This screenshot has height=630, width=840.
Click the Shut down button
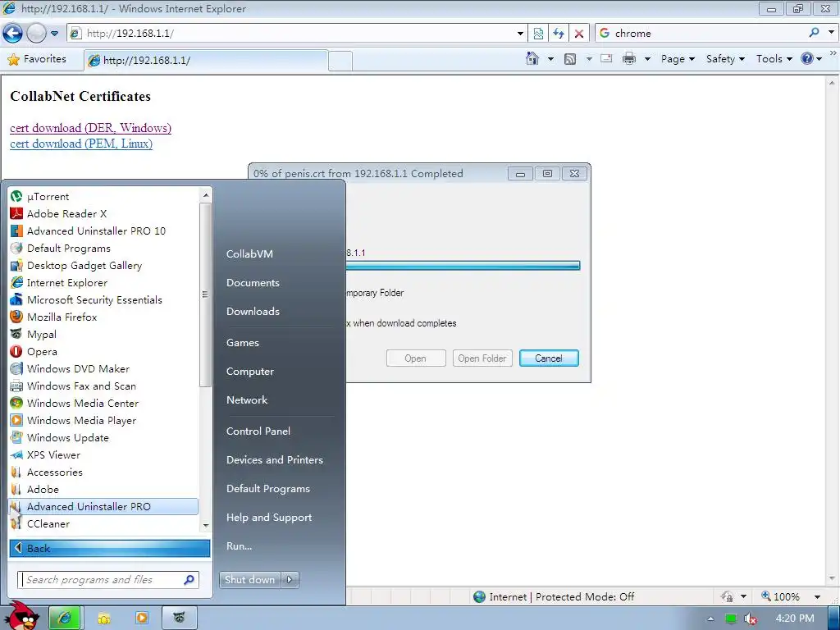(249, 580)
